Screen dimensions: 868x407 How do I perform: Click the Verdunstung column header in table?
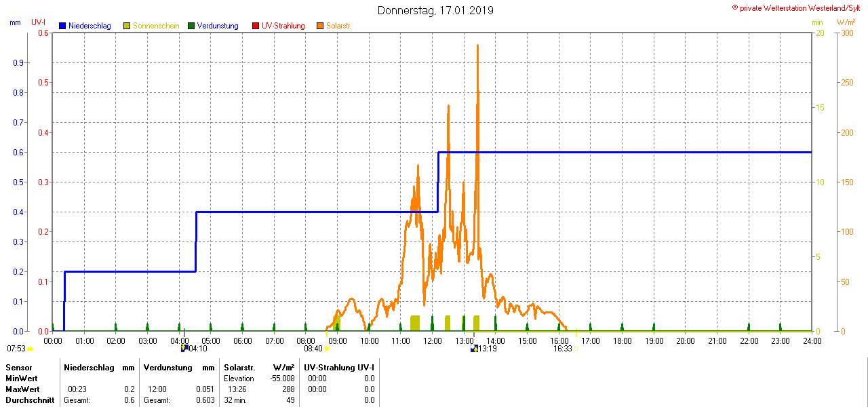point(169,367)
